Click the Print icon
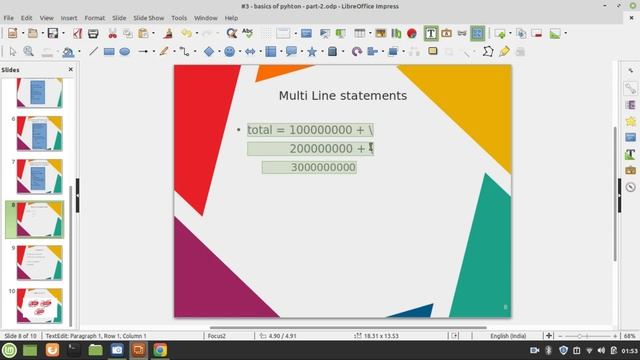The height and width of the screenshot is (360, 640). pos(93,33)
